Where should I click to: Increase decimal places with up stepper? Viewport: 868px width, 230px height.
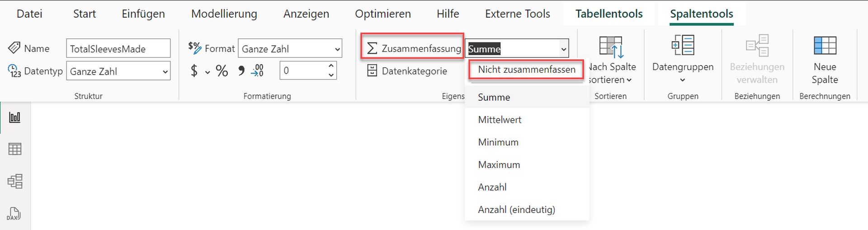[x=331, y=66]
